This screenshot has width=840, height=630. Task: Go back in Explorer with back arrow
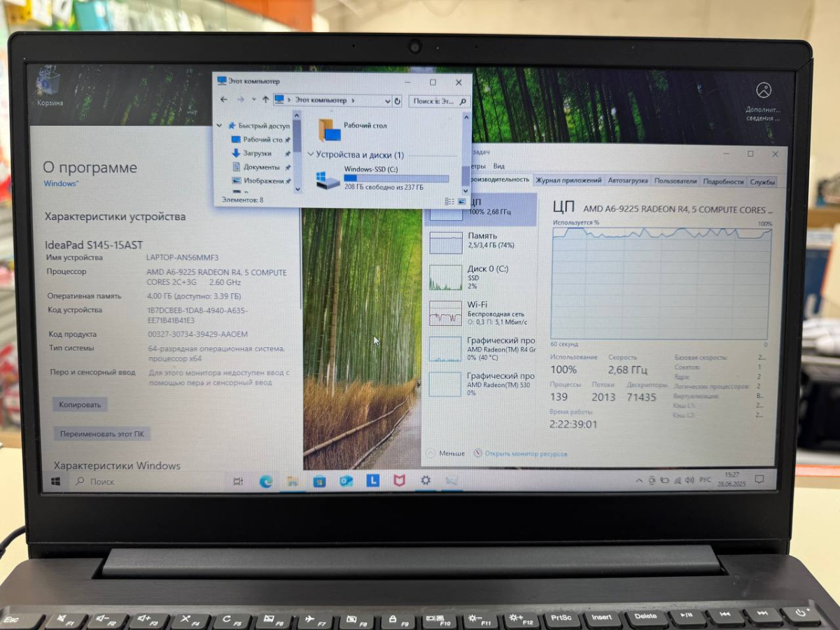point(224,100)
